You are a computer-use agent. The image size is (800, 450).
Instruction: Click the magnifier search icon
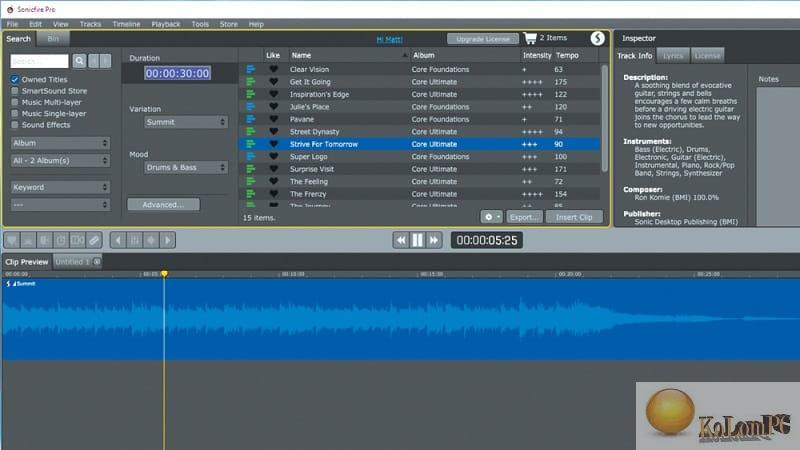point(79,61)
